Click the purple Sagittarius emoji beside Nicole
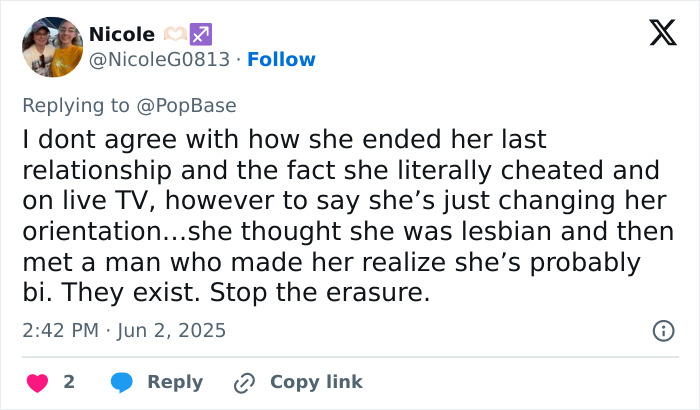700x410 pixels. click(x=200, y=35)
